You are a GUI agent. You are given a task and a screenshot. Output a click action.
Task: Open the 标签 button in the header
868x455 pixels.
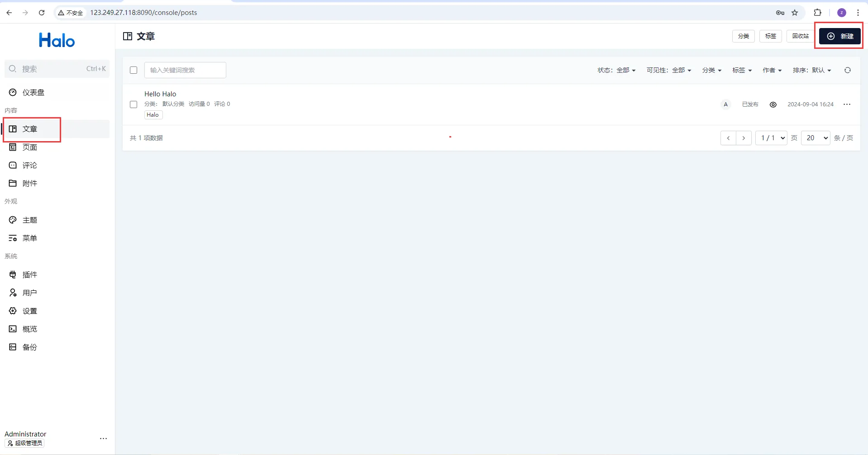tap(771, 36)
